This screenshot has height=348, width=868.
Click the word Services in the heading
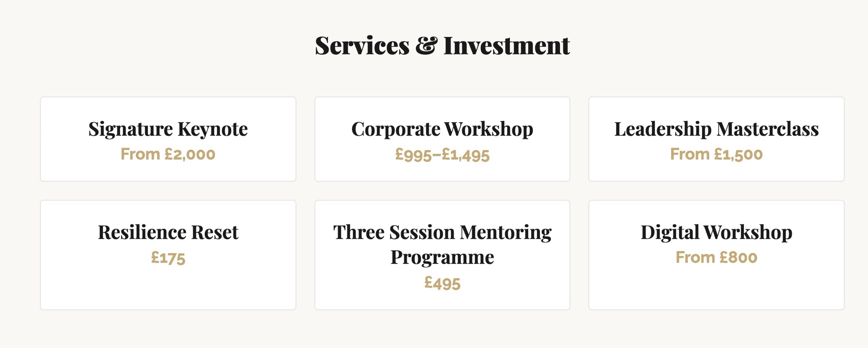pyautogui.click(x=362, y=46)
